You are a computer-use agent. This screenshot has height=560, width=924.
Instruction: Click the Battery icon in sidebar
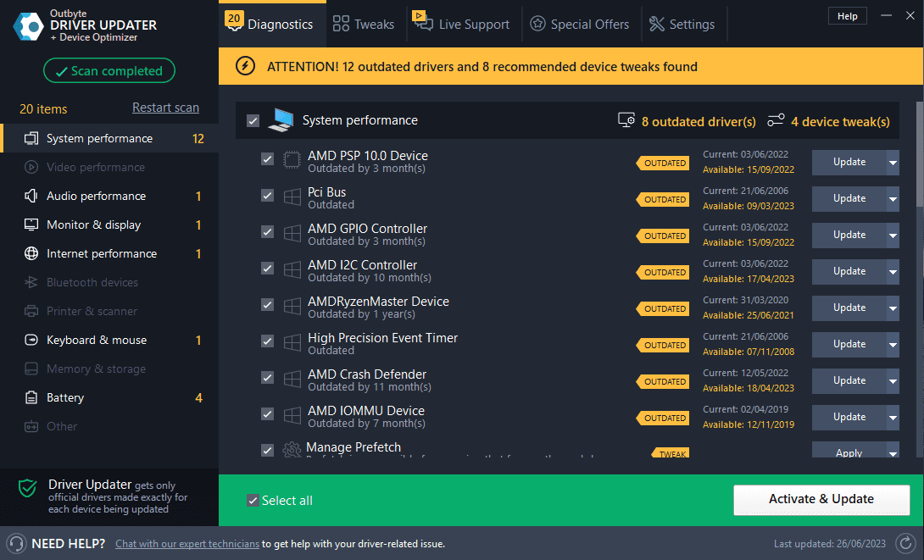click(31, 397)
